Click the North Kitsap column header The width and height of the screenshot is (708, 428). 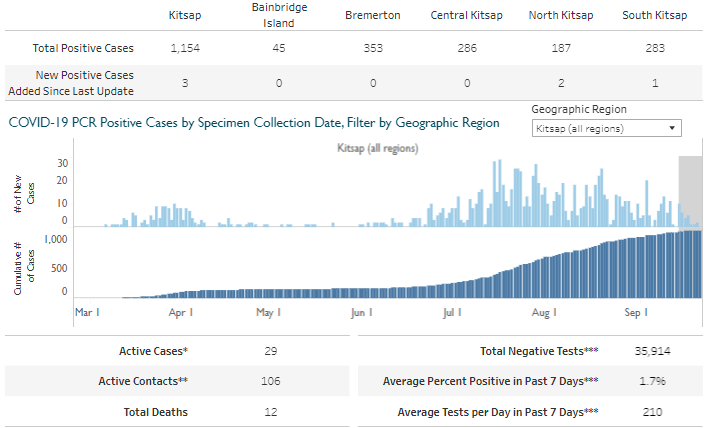click(x=563, y=16)
